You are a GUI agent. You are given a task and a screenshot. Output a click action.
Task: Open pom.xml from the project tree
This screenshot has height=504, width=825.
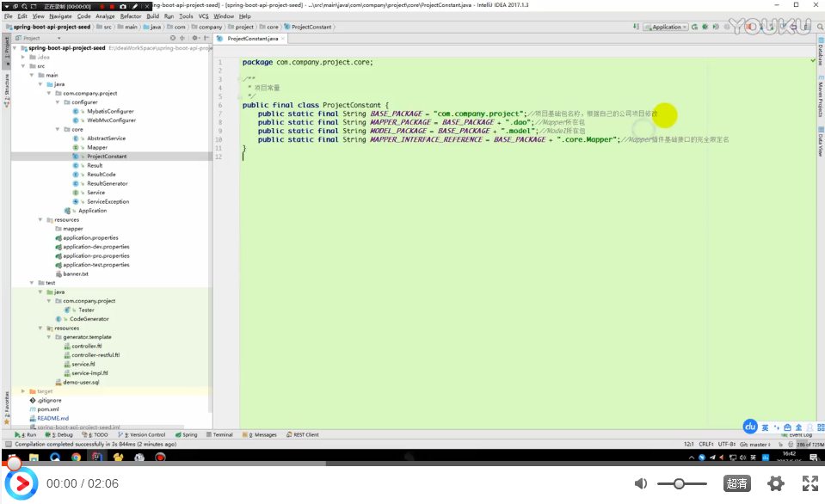[x=46, y=409]
